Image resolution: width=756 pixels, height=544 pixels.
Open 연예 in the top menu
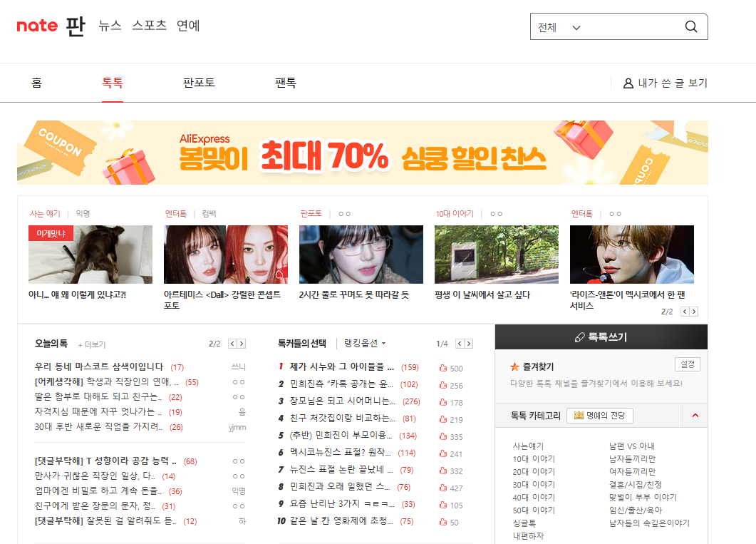tap(188, 26)
